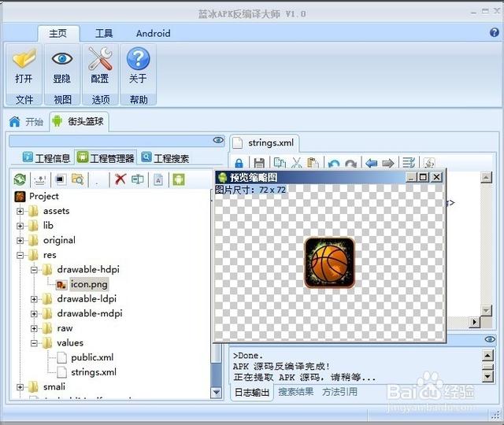Click the red X delete icon

click(120, 179)
